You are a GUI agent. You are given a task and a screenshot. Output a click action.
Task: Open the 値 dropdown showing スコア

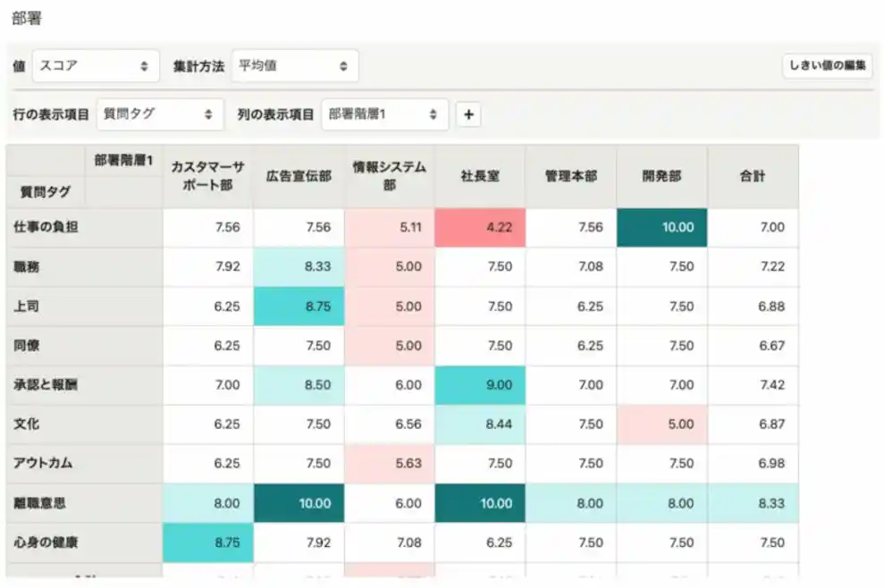tap(96, 65)
